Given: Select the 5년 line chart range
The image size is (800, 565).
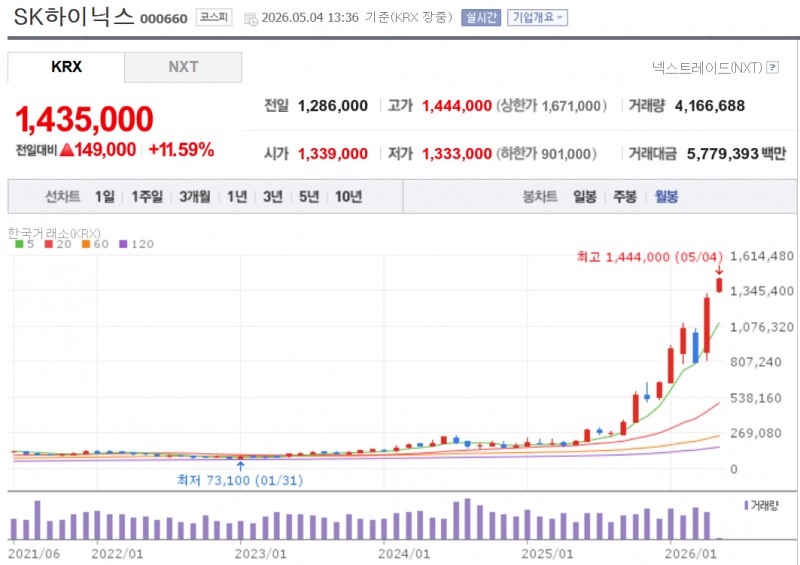Looking at the screenshot, I should pos(309,196).
